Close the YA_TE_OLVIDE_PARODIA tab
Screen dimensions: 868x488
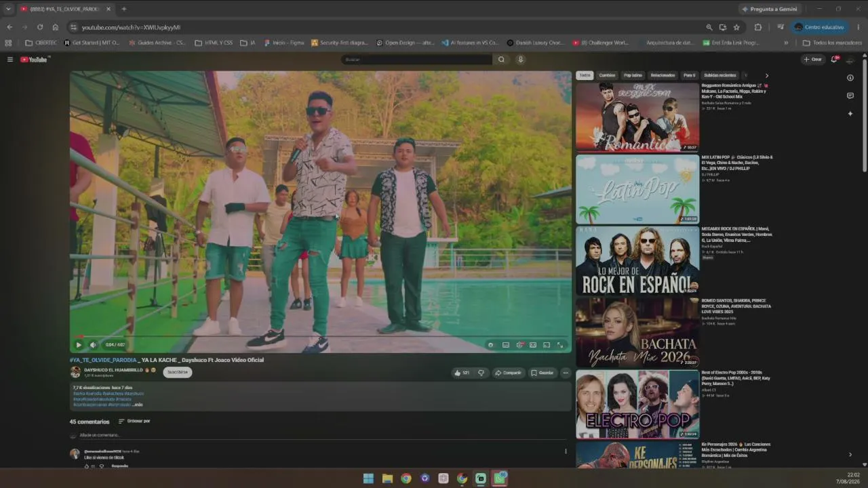[108, 9]
